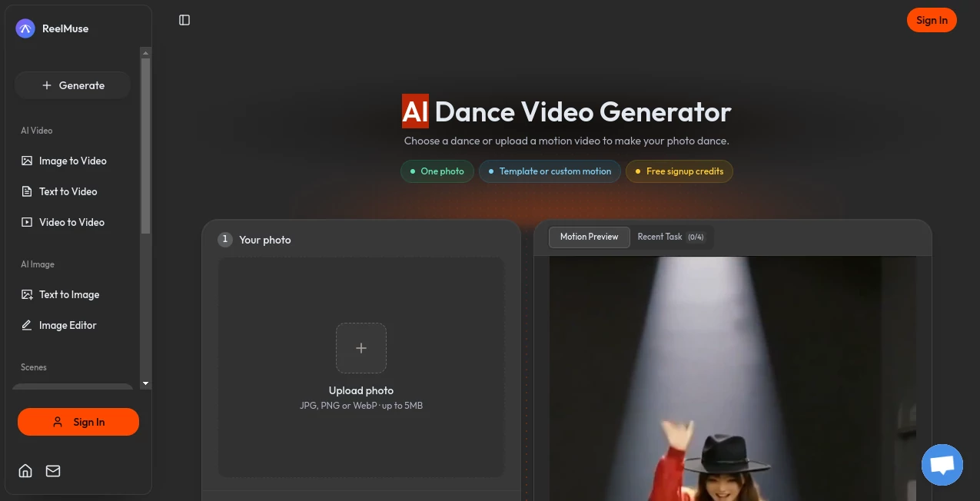Click the dancer motion preview video
Screen dimensions: 980x501
733,378
